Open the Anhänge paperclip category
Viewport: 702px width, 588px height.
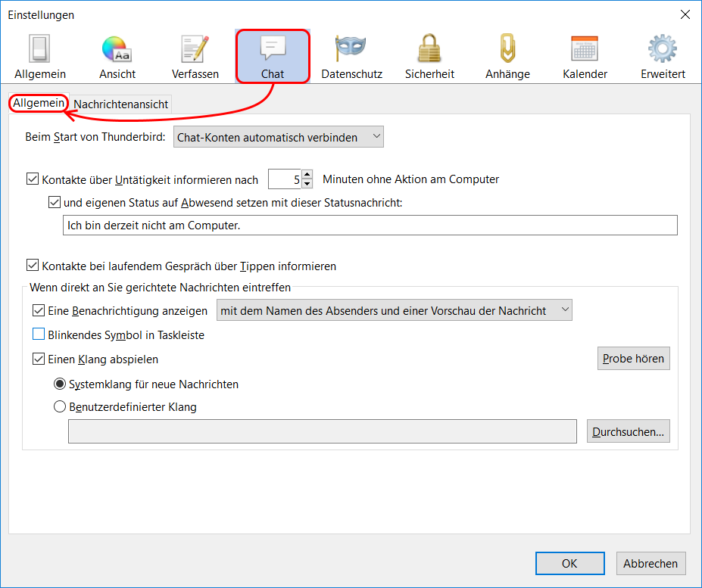(507, 57)
